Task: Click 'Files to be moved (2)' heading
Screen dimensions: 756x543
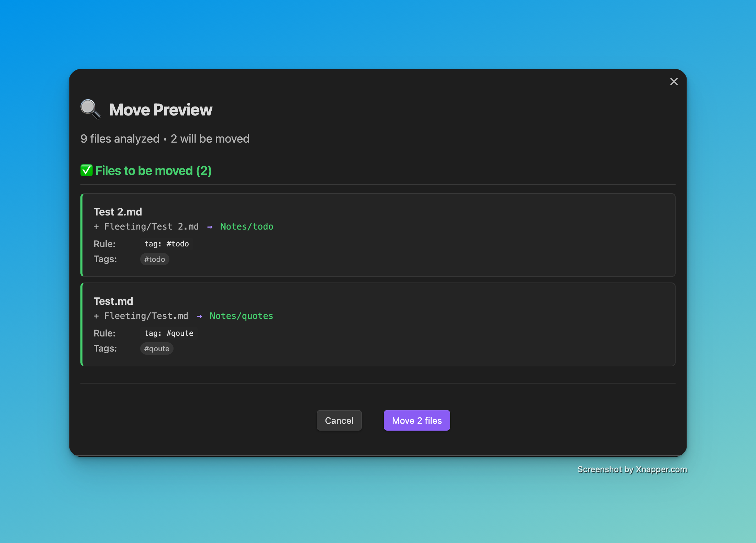Action: pyautogui.click(x=153, y=170)
